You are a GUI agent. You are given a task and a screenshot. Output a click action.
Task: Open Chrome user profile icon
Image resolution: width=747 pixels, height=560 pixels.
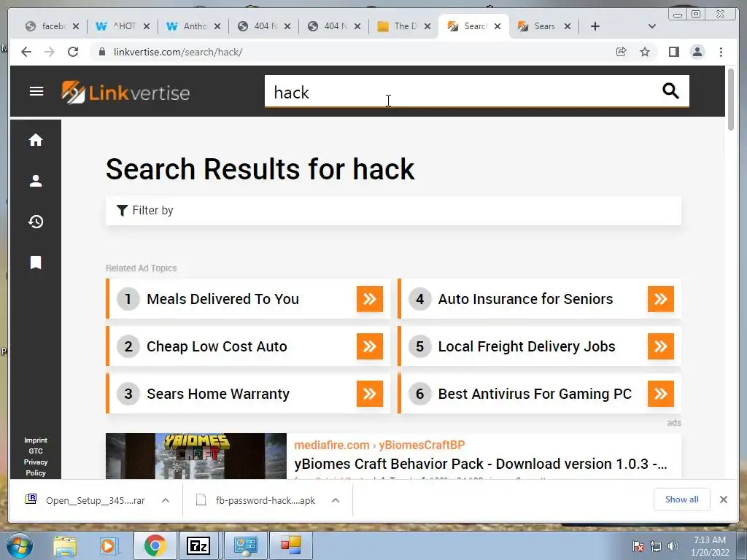[x=697, y=52]
